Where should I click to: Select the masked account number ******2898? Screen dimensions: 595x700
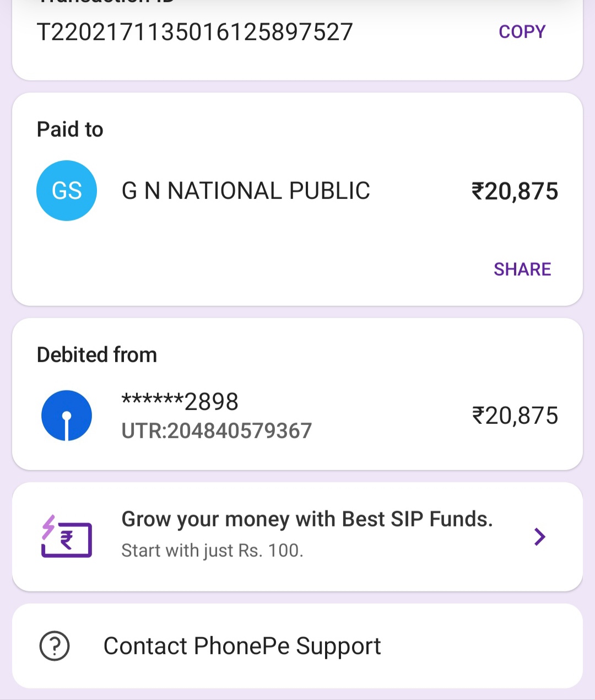coord(180,401)
